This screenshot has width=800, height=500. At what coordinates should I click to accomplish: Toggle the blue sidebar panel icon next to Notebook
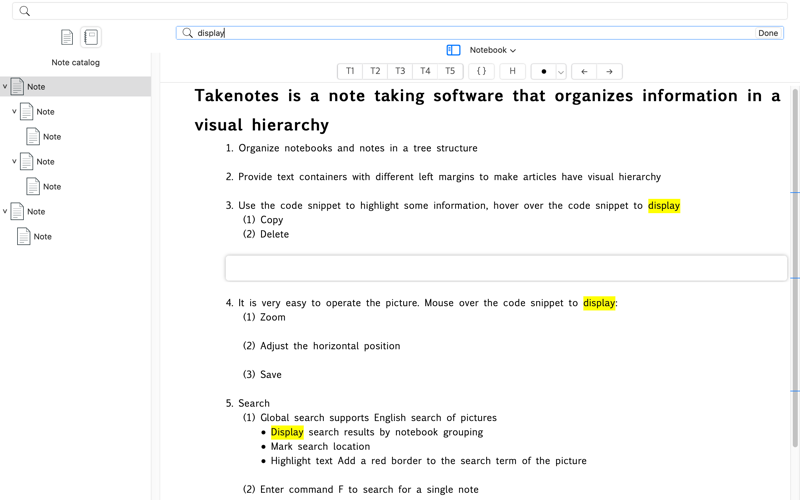tap(453, 50)
